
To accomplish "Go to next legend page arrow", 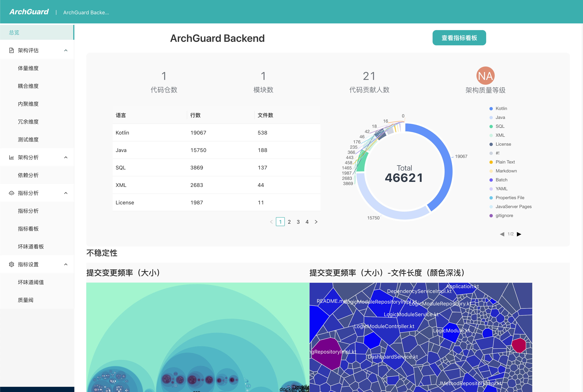I will (x=519, y=234).
